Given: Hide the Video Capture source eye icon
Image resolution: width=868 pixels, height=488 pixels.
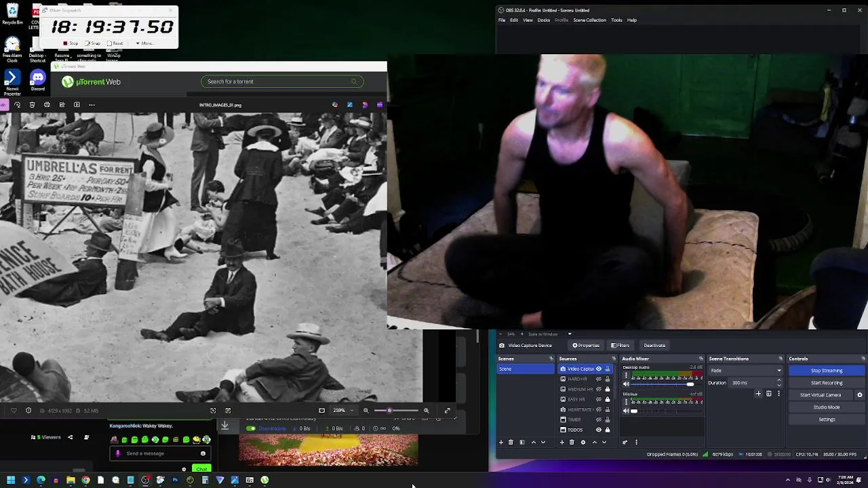Looking at the screenshot, I should [599, 369].
